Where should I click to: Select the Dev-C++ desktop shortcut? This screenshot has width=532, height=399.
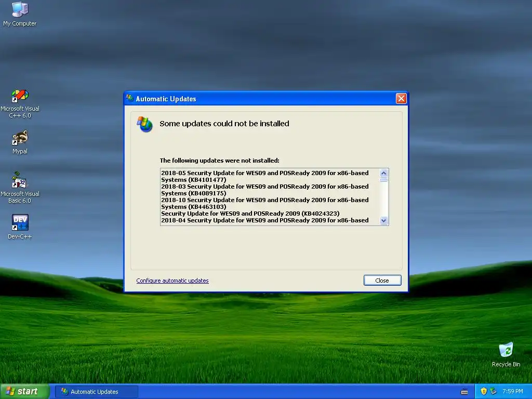(x=20, y=227)
